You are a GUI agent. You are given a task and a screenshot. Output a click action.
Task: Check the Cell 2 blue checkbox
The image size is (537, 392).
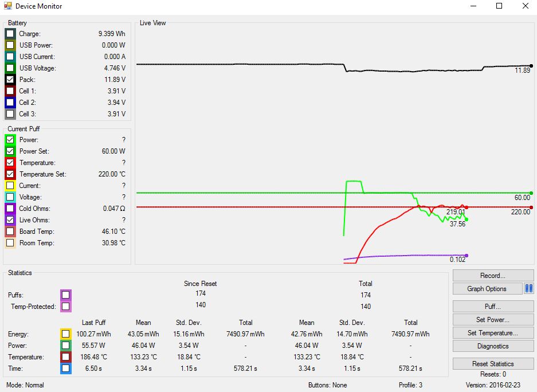tap(10, 103)
